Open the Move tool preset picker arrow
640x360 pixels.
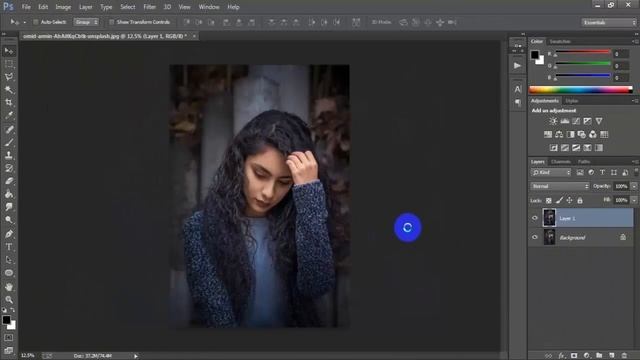tap(24, 22)
